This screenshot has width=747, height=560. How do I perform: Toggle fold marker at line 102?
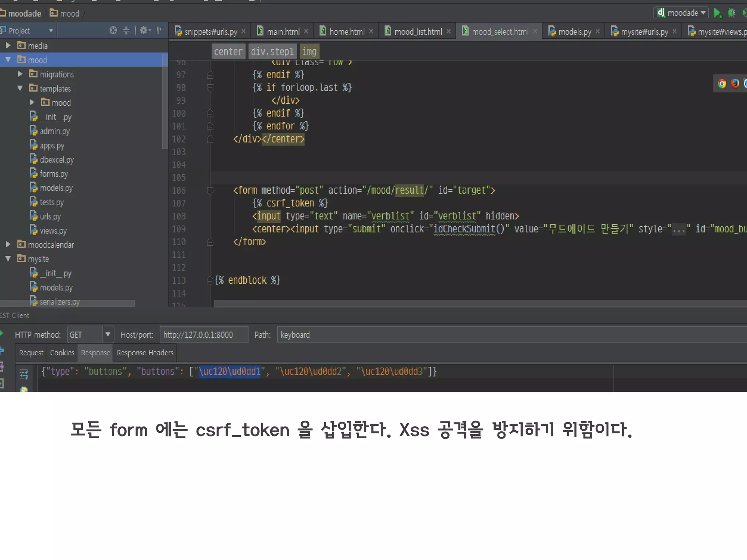pos(210,139)
